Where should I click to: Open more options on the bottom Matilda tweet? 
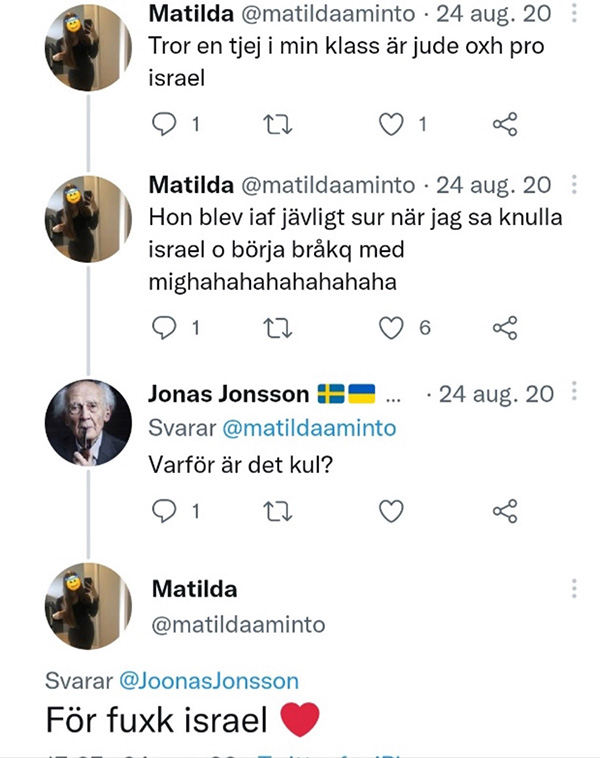tap(573, 588)
